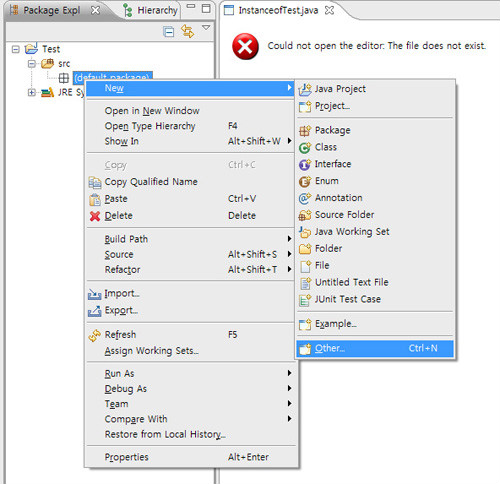Screen dimensions: 500x484
Task: Click the red Delete X icon
Action: pos(95,216)
